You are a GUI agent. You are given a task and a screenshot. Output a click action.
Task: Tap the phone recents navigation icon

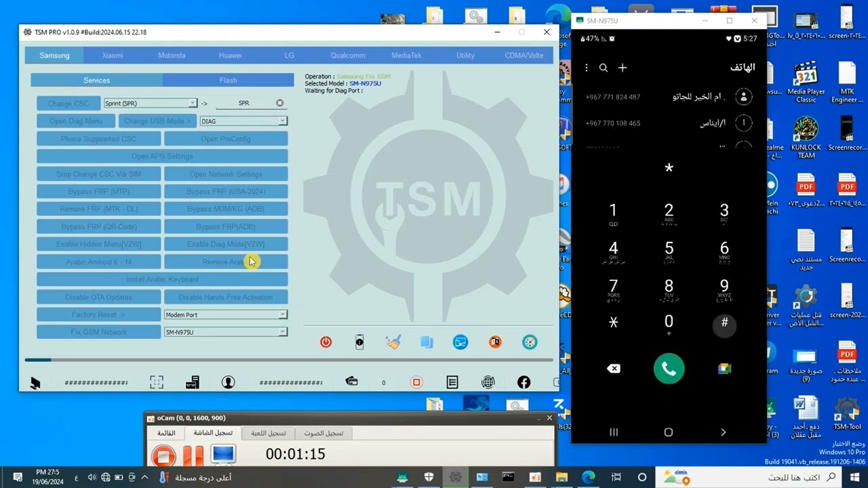coord(614,432)
